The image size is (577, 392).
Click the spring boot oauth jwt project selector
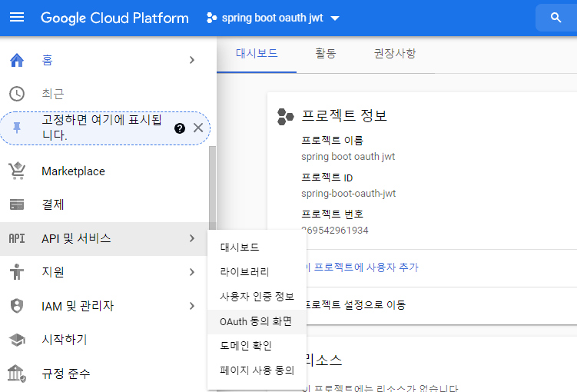(x=273, y=18)
